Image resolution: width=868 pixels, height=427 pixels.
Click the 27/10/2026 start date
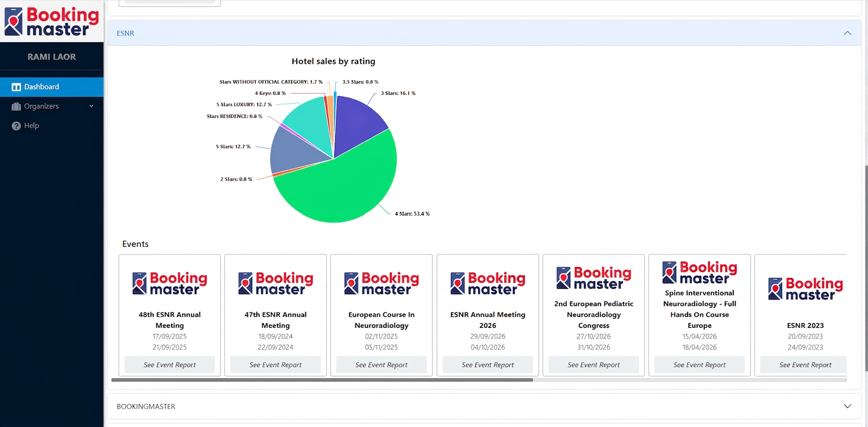[593, 336]
